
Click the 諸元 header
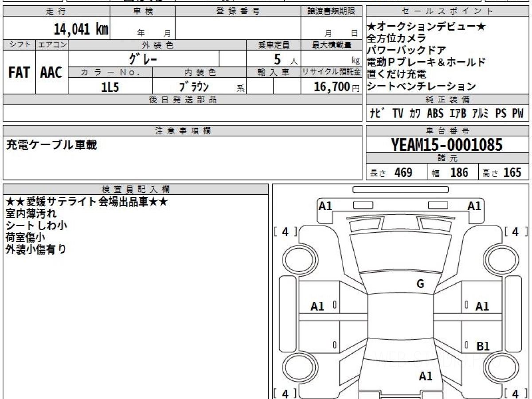click(x=448, y=158)
